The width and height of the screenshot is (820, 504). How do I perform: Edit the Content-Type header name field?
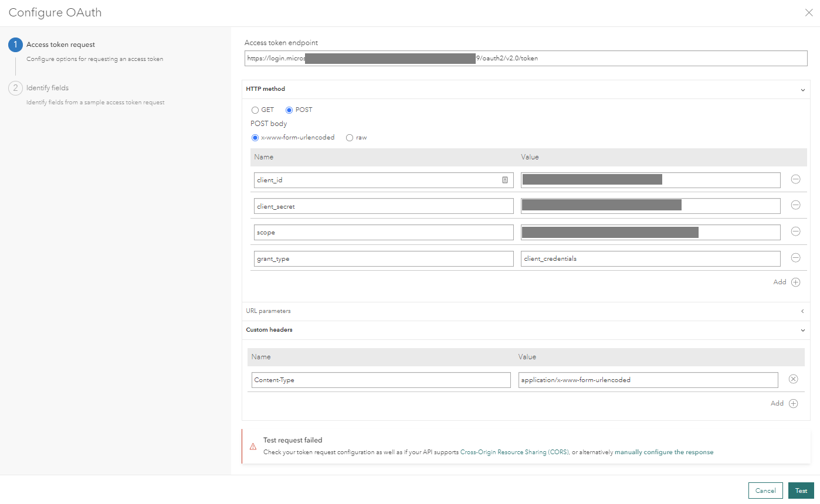click(x=381, y=380)
